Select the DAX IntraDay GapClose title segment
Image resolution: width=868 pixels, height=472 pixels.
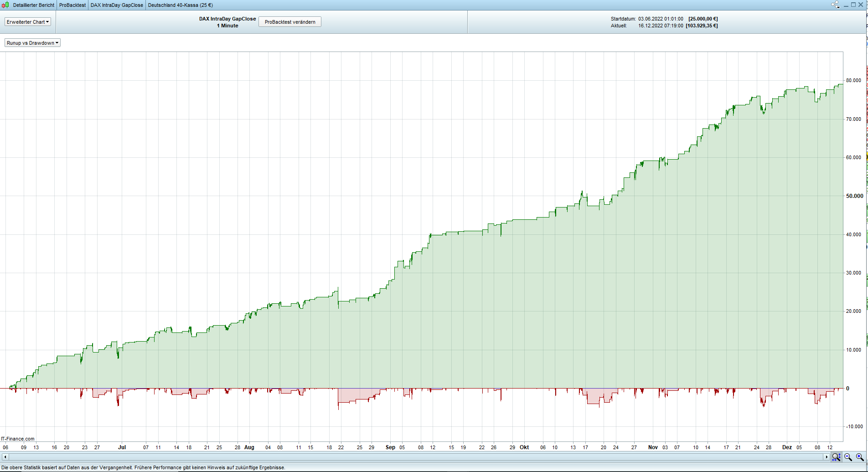(x=117, y=5)
